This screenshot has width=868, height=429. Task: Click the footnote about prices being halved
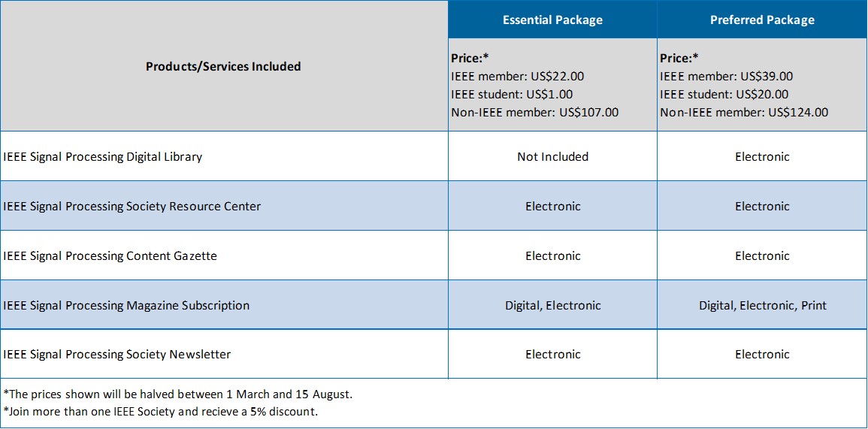177,394
